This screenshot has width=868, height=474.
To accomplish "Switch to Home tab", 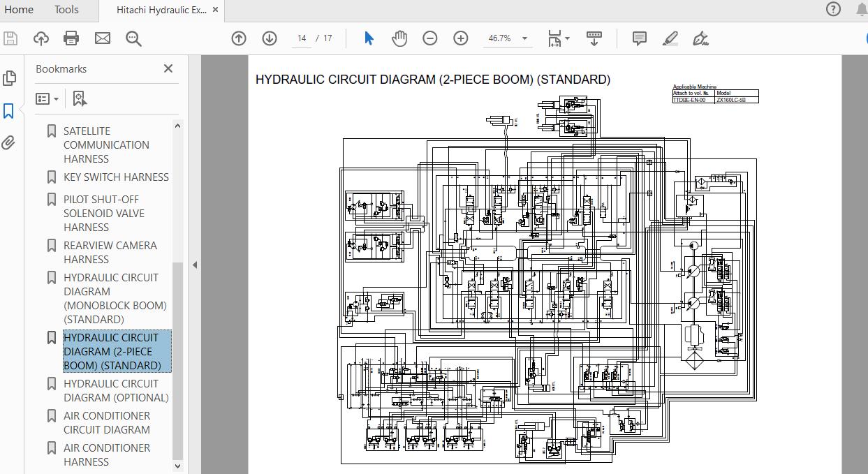I will tap(19, 10).
